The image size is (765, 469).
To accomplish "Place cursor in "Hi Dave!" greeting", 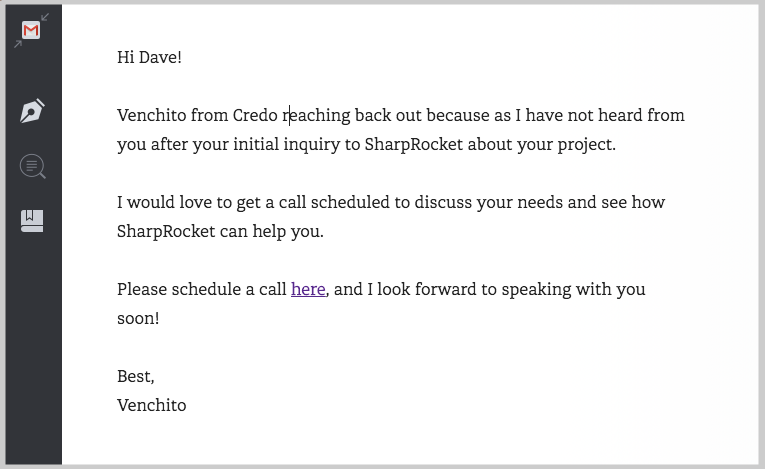I will tap(149, 57).
